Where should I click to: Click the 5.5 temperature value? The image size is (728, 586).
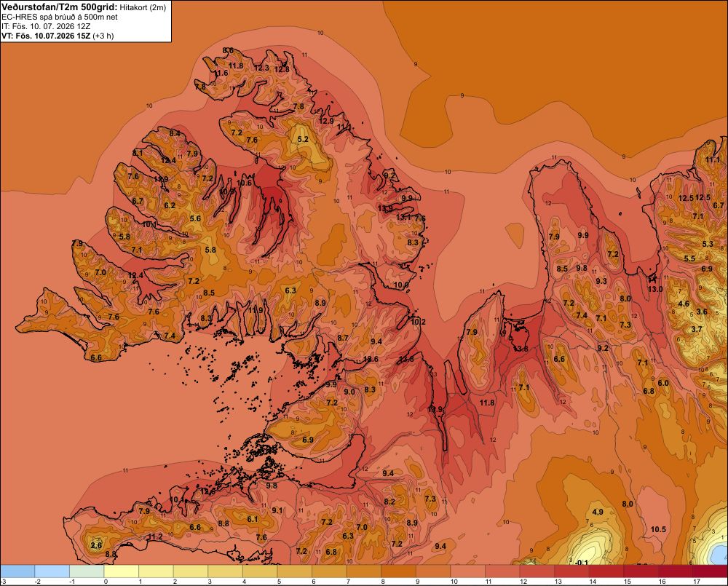click(x=689, y=258)
